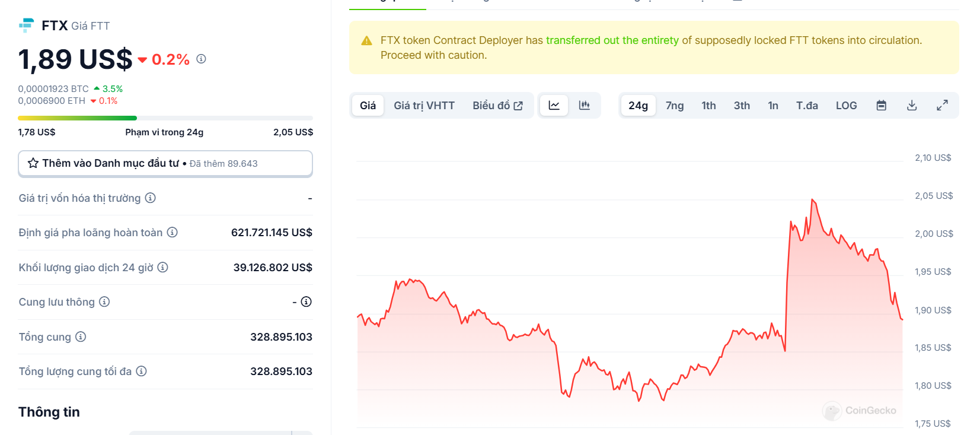The height and width of the screenshot is (435, 980).
Task: Select the Giá chart tab
Action: pyautogui.click(x=368, y=105)
